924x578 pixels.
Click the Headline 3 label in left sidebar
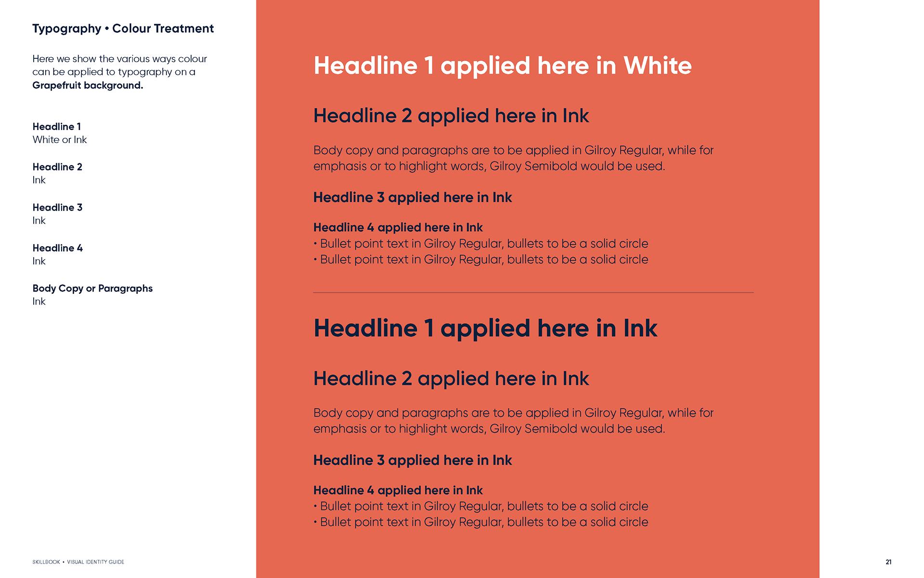tap(57, 208)
